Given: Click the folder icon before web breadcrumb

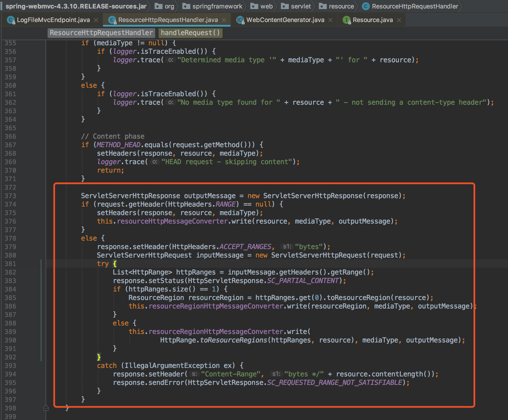Looking at the screenshot, I should pyautogui.click(x=254, y=6).
